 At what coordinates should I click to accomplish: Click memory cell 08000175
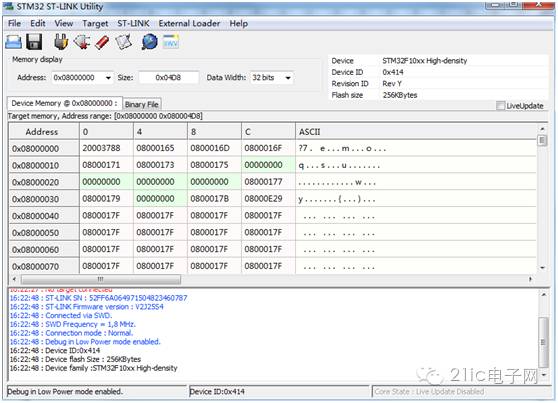point(214,165)
